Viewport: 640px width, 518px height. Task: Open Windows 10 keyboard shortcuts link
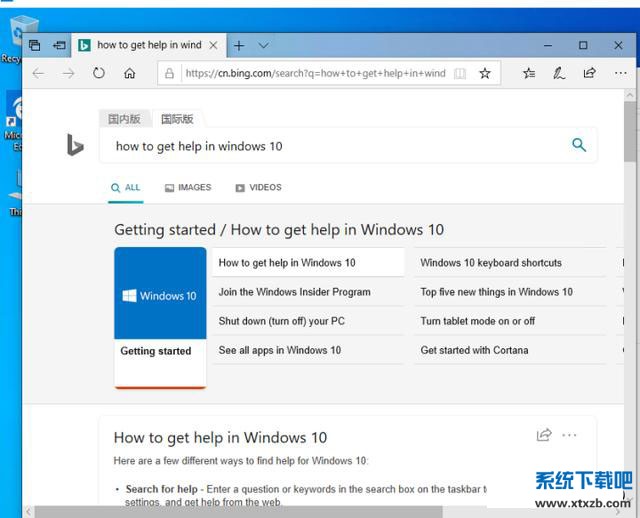tap(491, 263)
